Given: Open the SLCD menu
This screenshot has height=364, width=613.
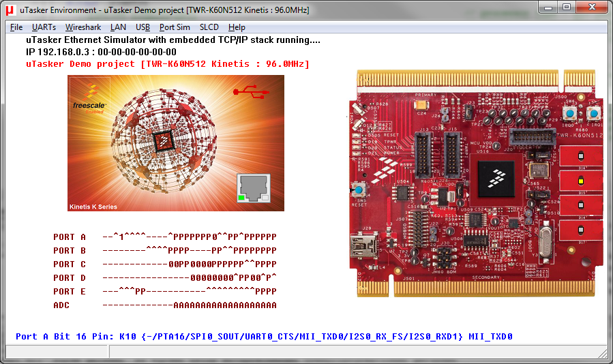Looking at the screenshot, I should 209,27.
